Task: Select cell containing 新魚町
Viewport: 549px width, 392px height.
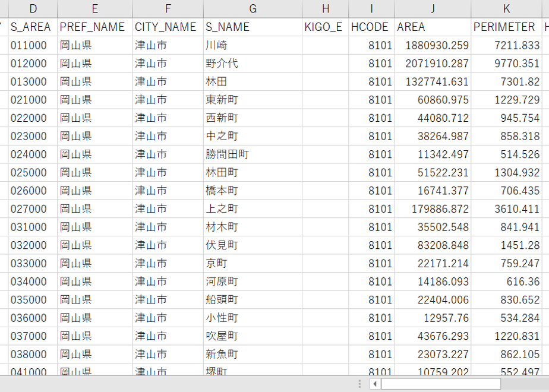Action: pyautogui.click(x=253, y=355)
